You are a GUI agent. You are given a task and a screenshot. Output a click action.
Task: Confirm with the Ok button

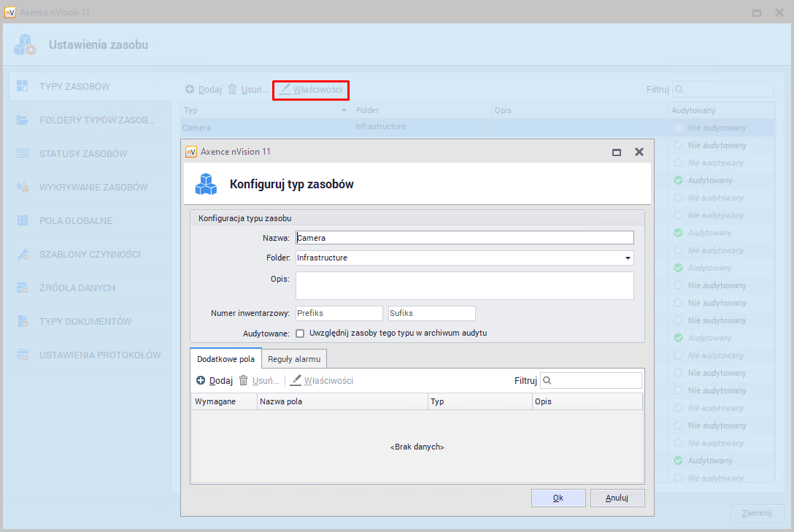pos(558,498)
